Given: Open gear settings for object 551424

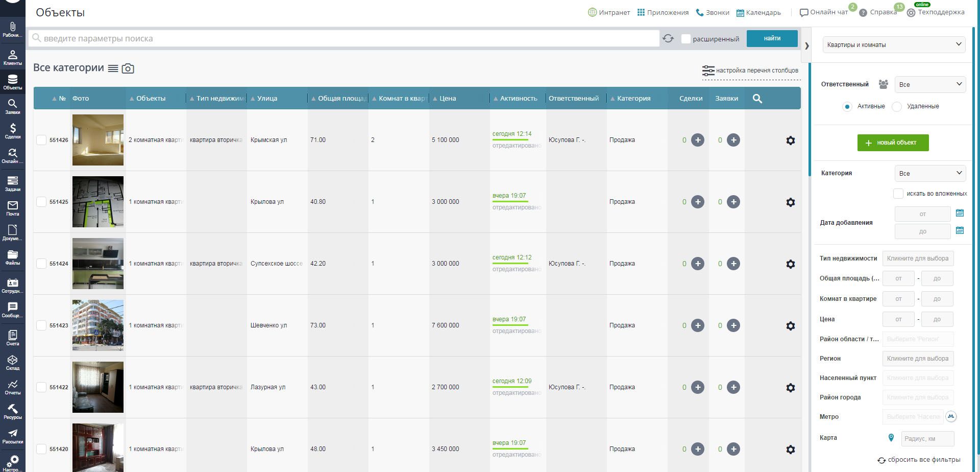Looking at the screenshot, I should coord(791,264).
